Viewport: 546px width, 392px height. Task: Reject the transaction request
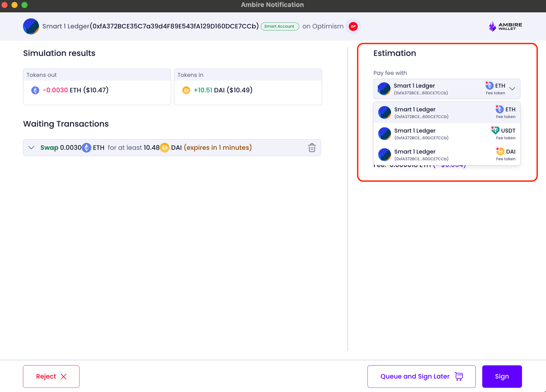(51, 376)
